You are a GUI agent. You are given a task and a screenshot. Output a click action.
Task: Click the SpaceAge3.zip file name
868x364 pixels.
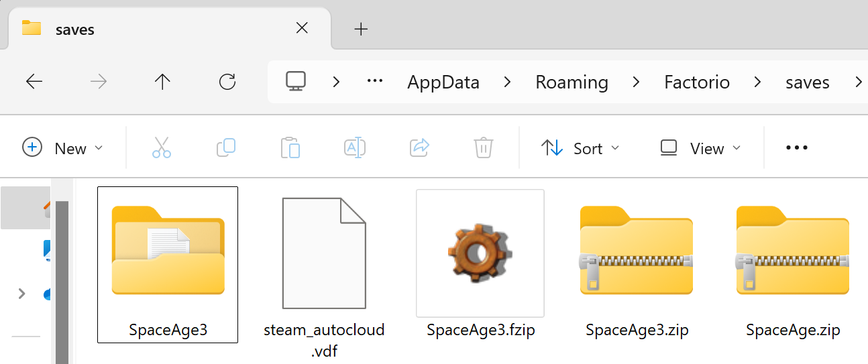pos(637,330)
